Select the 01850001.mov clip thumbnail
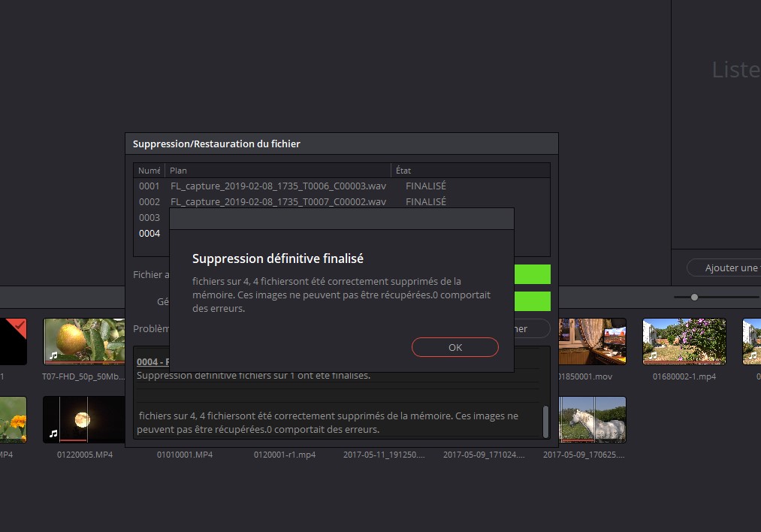The width and height of the screenshot is (761, 532). pos(592,341)
